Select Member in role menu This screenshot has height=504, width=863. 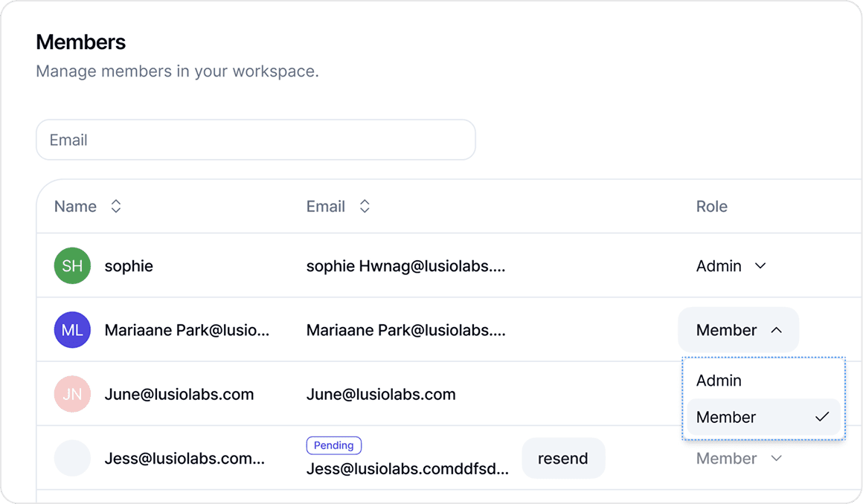[763, 417]
